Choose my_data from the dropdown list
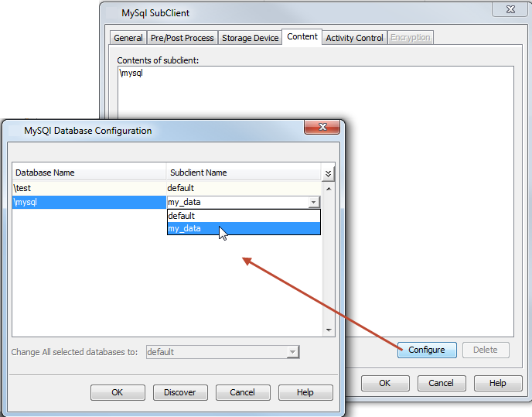Viewport: 532px width, 417px height. click(186, 228)
